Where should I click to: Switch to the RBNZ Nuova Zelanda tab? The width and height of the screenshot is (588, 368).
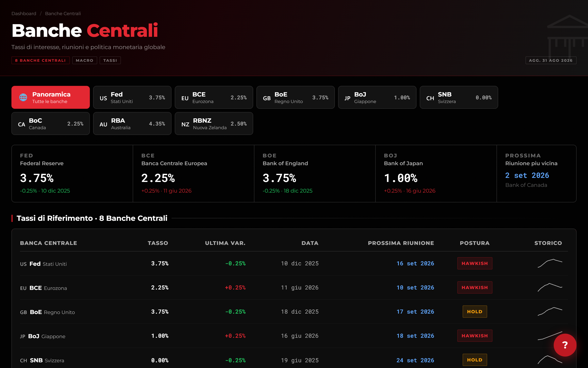tap(214, 123)
